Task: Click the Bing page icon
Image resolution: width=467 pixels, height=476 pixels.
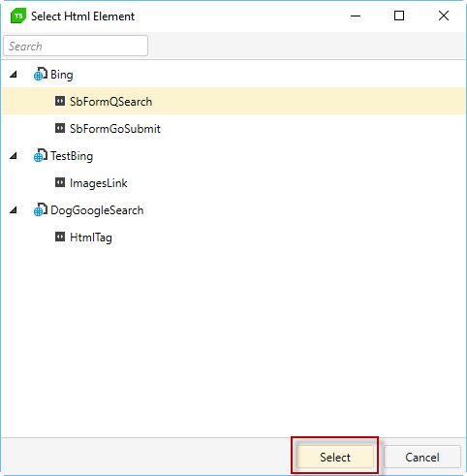Action: coord(41,74)
